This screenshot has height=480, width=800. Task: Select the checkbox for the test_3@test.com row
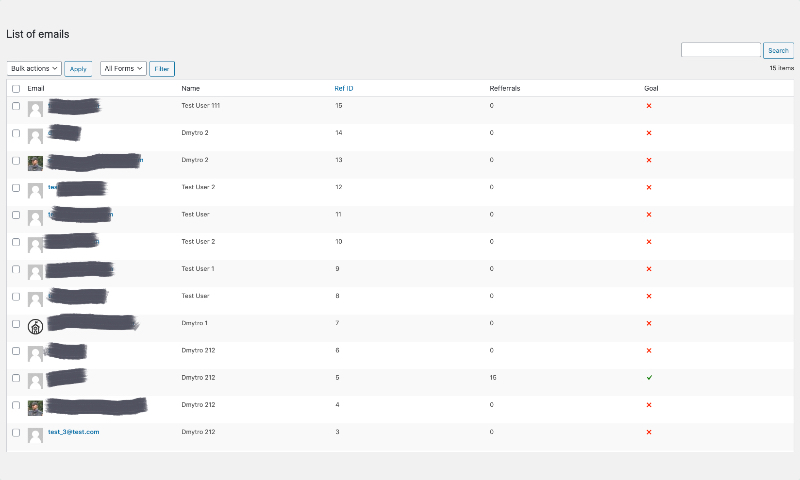click(x=16, y=433)
